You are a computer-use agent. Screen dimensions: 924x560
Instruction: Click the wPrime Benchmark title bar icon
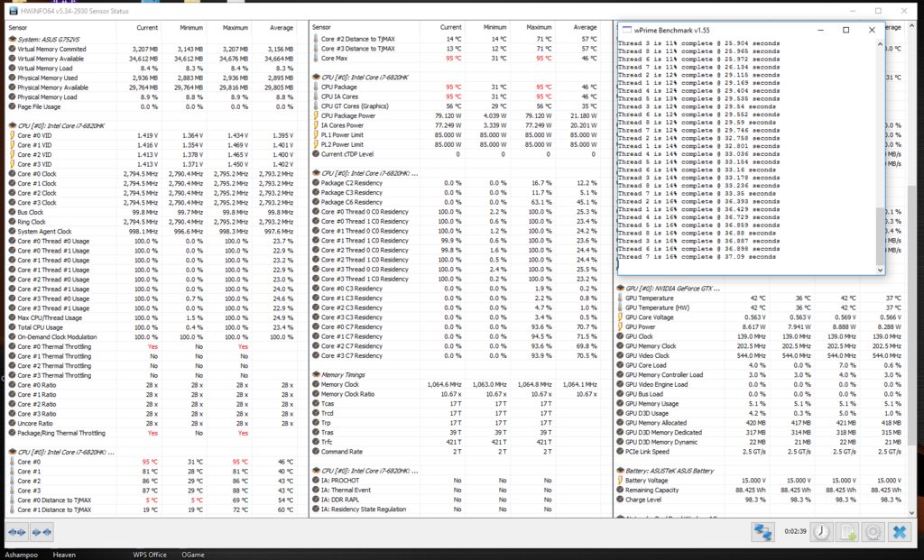point(625,29)
